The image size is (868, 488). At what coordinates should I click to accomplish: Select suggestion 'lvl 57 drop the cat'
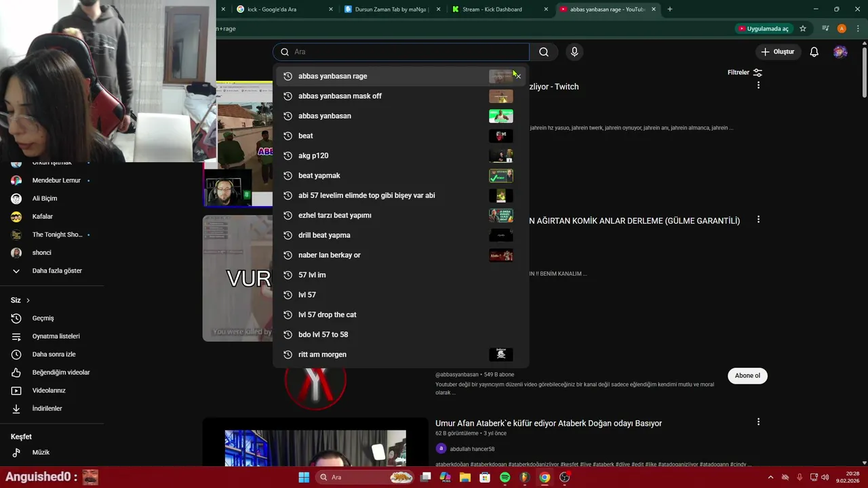(401, 314)
